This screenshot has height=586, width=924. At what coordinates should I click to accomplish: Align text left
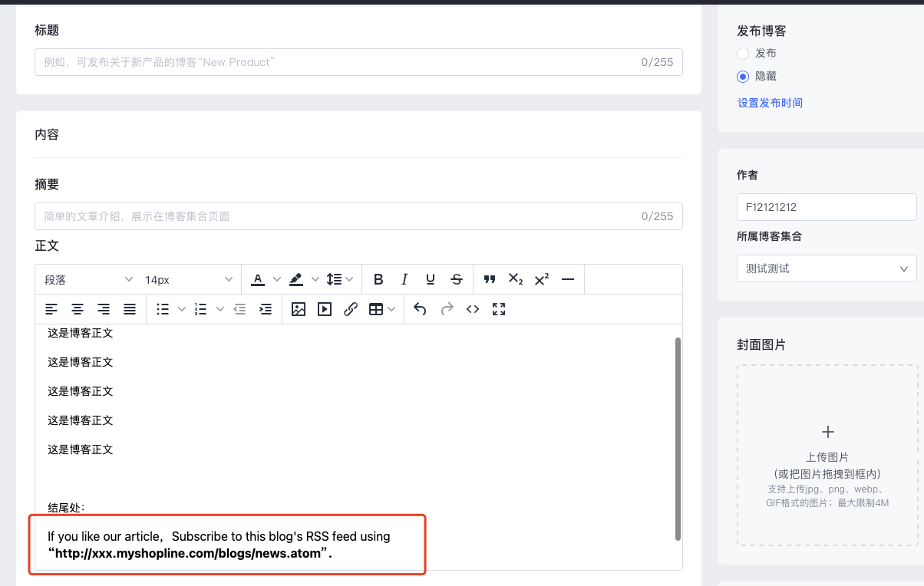(x=51, y=309)
